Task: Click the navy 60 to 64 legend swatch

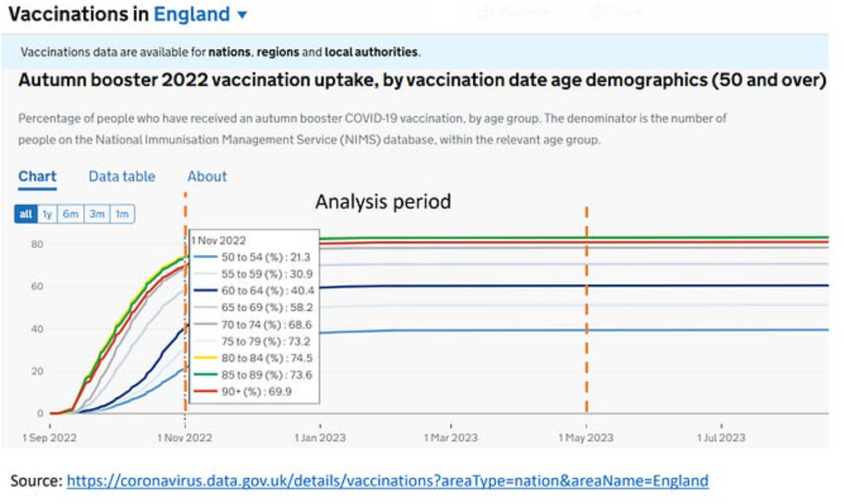Action: click(x=206, y=291)
